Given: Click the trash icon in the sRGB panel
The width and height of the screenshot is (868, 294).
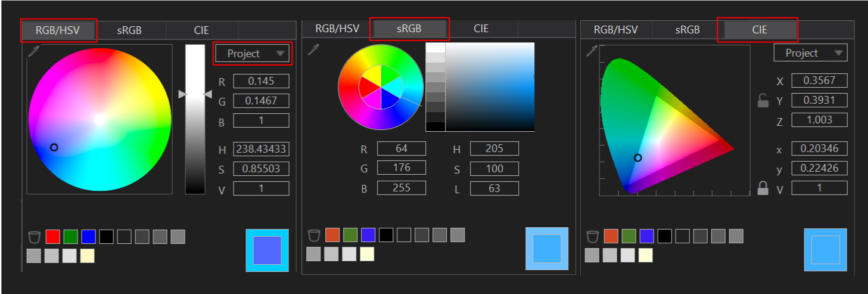Looking at the screenshot, I should (313, 235).
